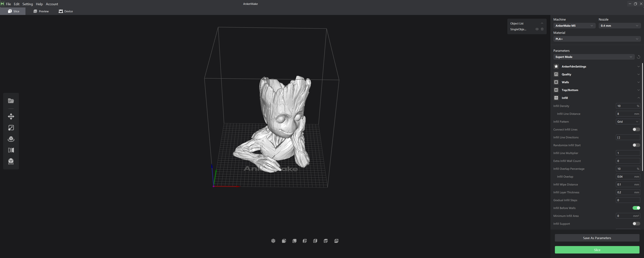Enable Randomize Infill Start switch
The height and width of the screenshot is (258, 644).
[x=636, y=145]
